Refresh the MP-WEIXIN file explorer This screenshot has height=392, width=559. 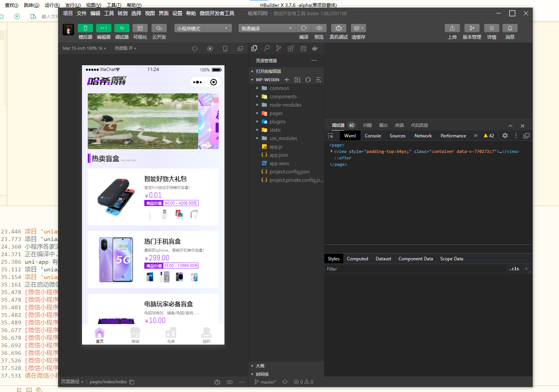point(308,80)
